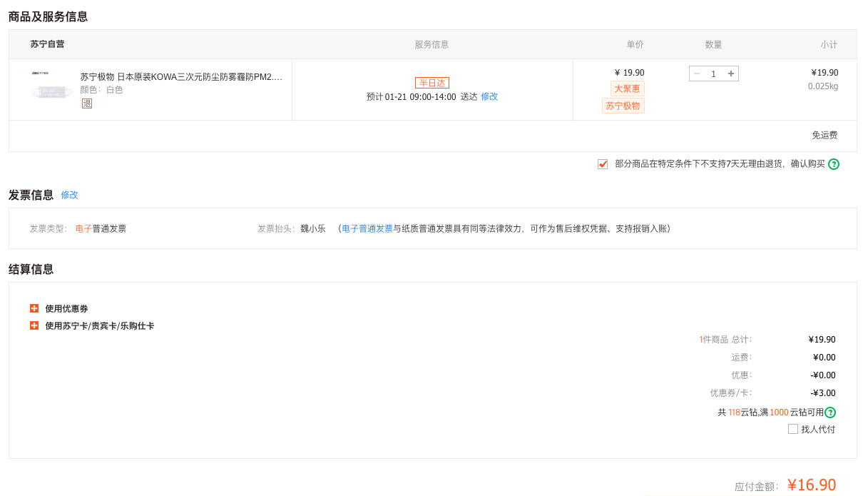
Task: Click the 118 云钻 points count text
Action: (x=734, y=413)
